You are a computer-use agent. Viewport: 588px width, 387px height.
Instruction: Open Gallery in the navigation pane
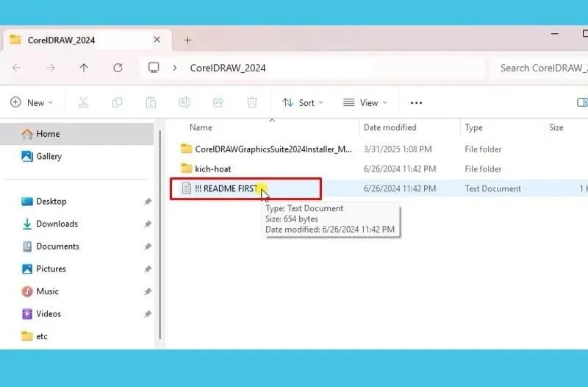[x=49, y=156]
